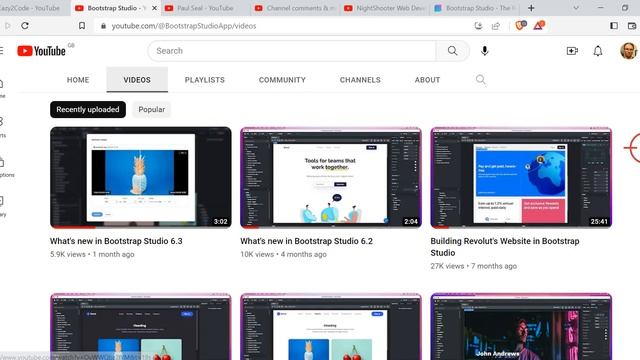Open the Bootstrap Studio 6.3 video thumbnail
This screenshot has height=360, width=640.
pos(141,178)
